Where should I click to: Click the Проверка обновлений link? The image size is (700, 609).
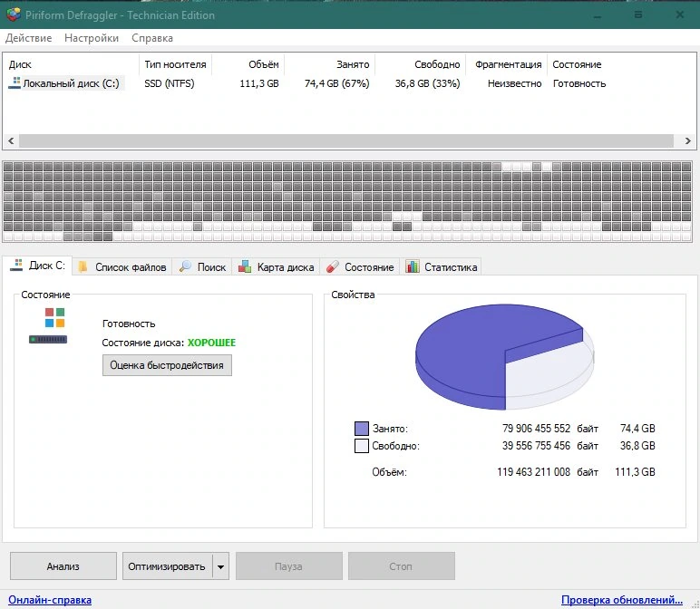point(622,600)
